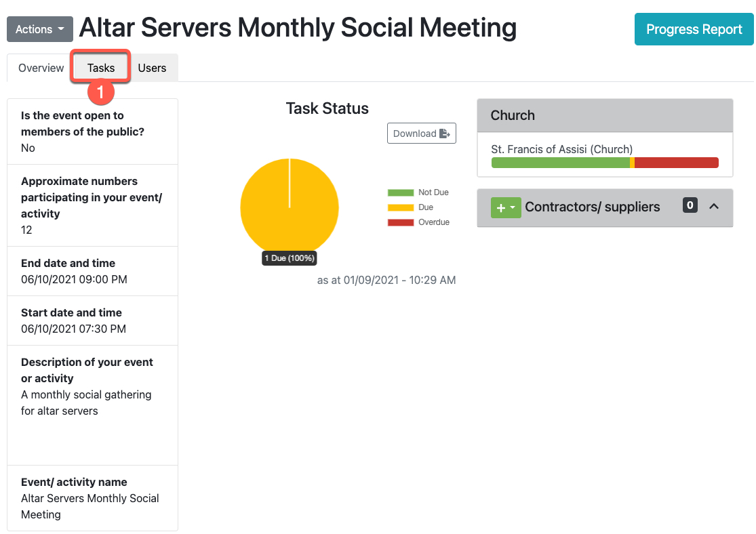The width and height of the screenshot is (756, 534).
Task: Click the red numbered marker 1
Action: 100,92
